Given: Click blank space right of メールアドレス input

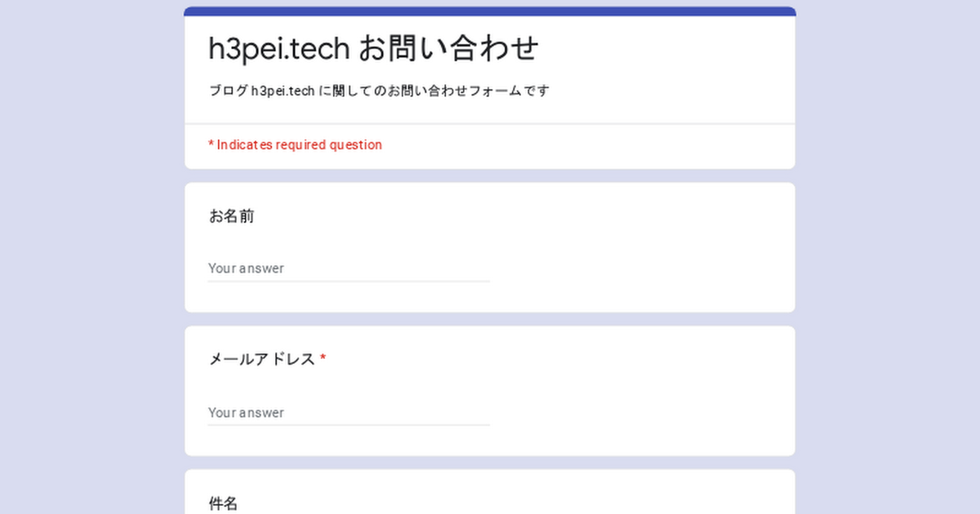Looking at the screenshot, I should 637,413.
